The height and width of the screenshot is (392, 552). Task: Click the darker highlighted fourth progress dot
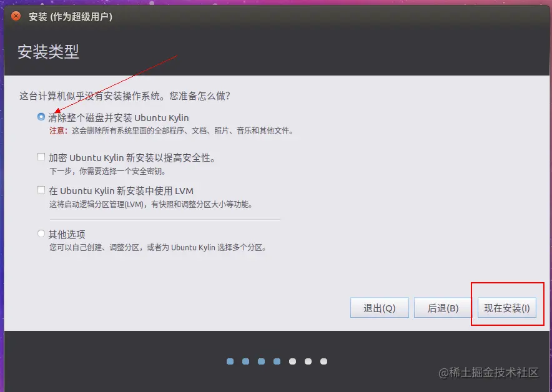point(277,361)
